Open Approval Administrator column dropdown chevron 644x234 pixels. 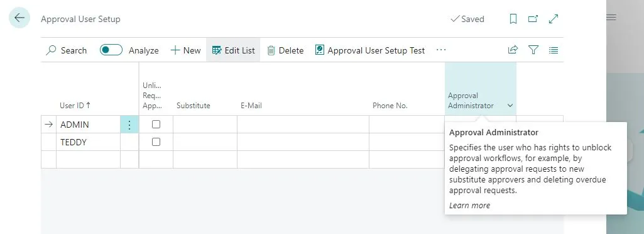[510, 106]
